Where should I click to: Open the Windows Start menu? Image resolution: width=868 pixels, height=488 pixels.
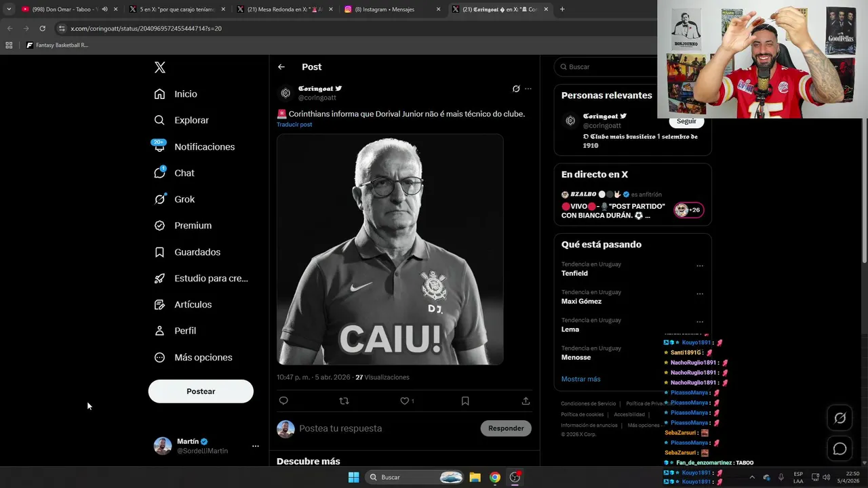click(x=353, y=477)
